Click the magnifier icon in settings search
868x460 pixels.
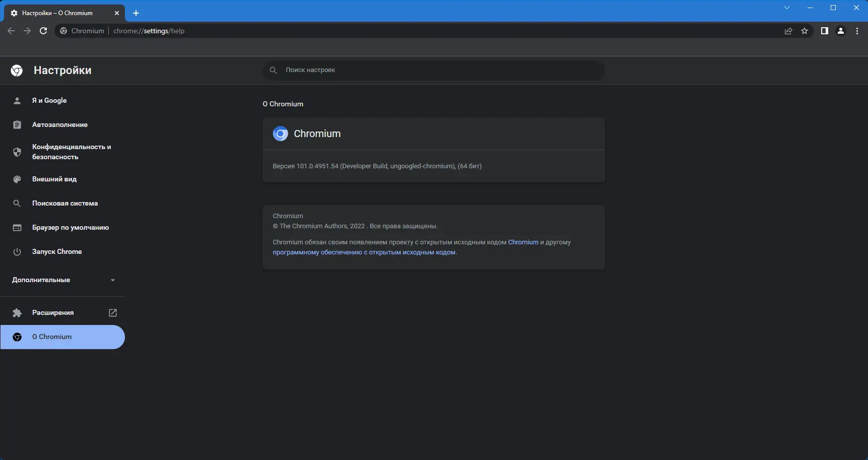pyautogui.click(x=273, y=70)
